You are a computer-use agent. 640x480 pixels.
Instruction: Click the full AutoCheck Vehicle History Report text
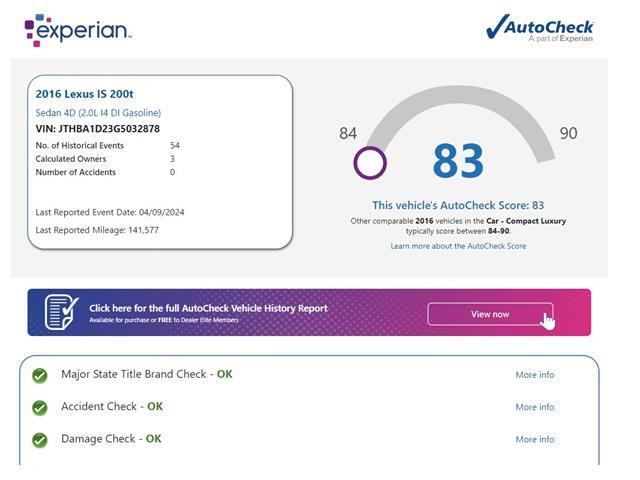click(208, 308)
